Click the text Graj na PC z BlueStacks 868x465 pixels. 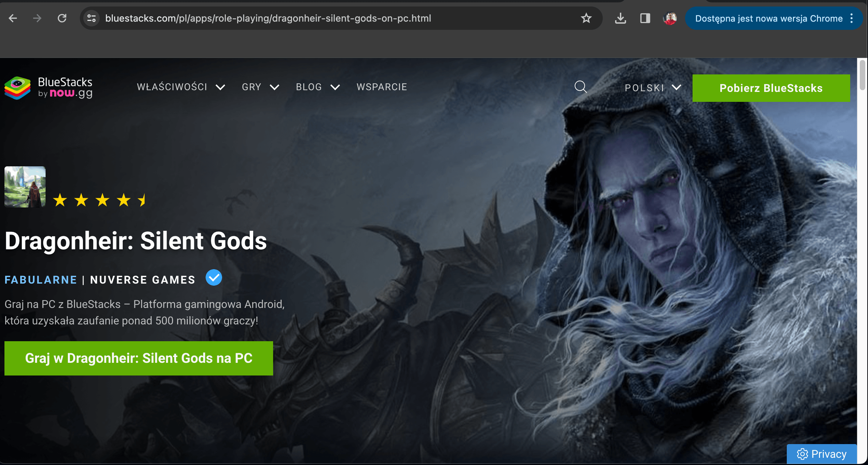point(63,304)
